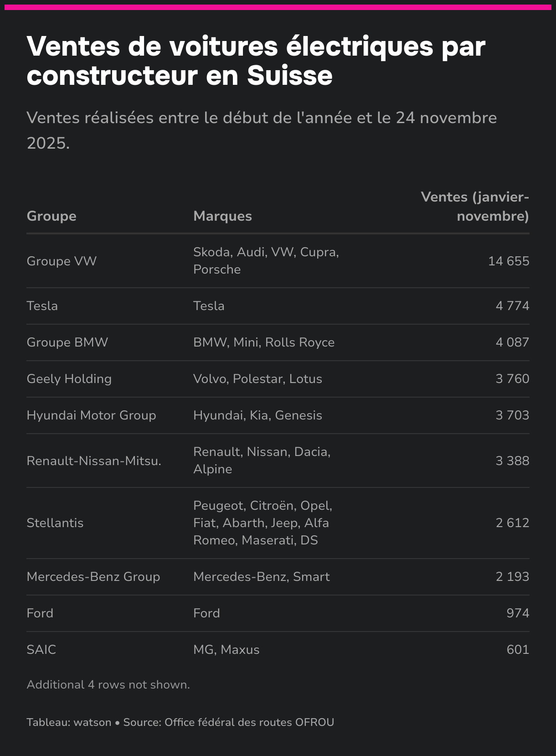Click the Ventes (janvier-novembre) column header
The width and height of the screenshot is (556, 756).
(475, 206)
